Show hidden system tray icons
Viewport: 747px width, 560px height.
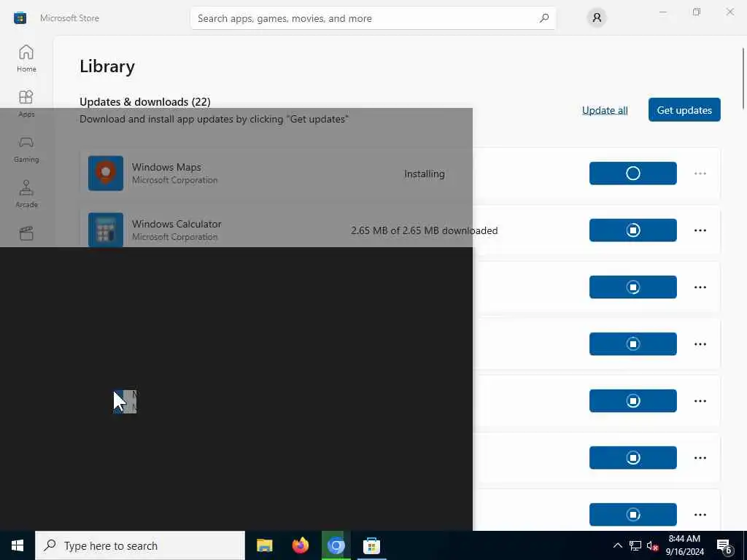(x=617, y=545)
